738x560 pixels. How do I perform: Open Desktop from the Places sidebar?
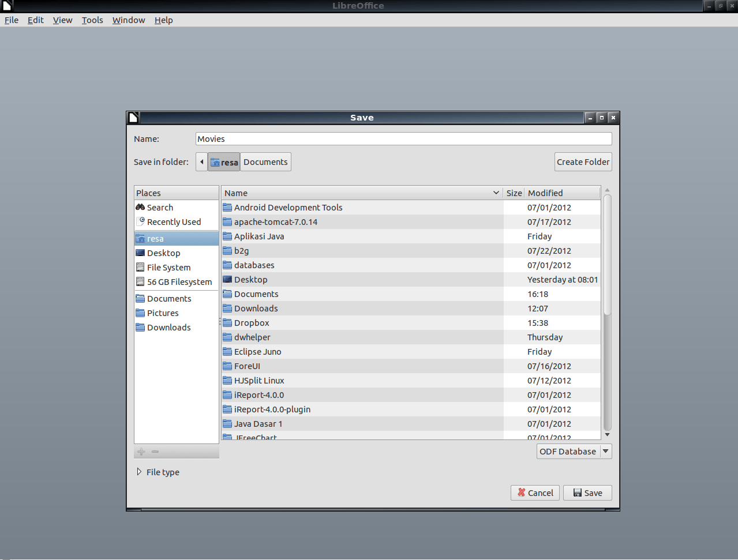[x=164, y=253]
